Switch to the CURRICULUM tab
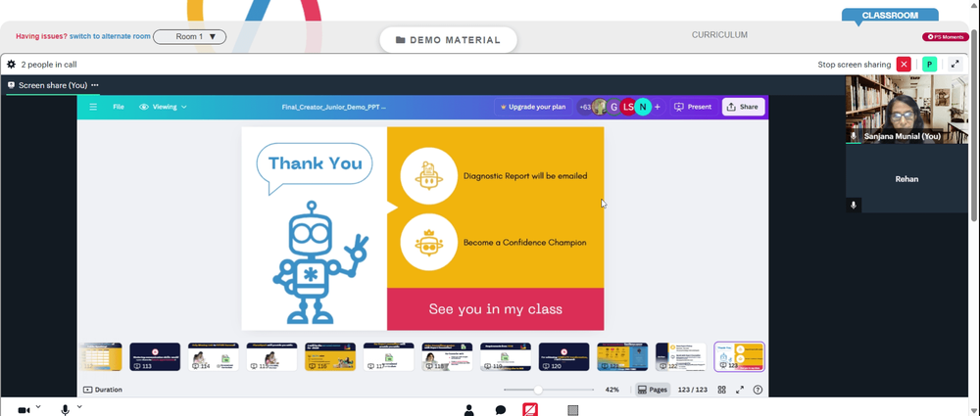980x416 pixels. coord(719,35)
